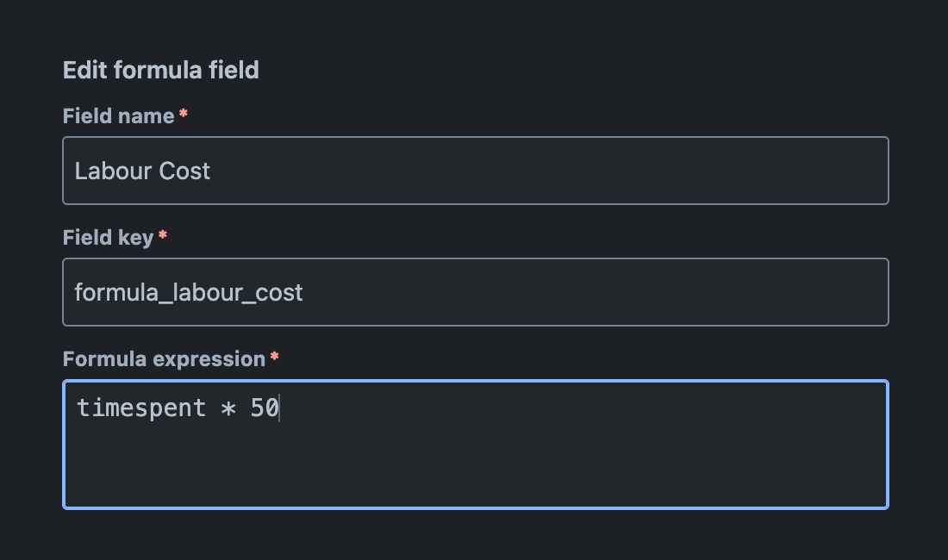Click the Field key input box

[474, 291]
